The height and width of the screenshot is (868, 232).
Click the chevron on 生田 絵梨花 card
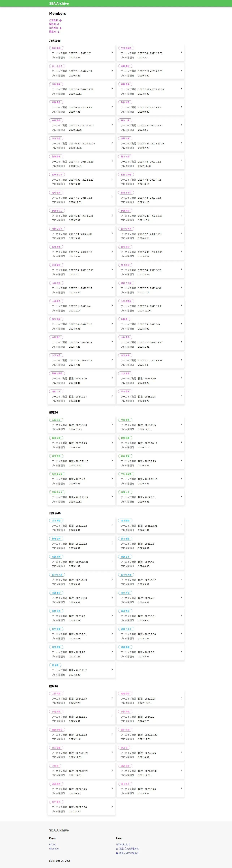[181, 53]
